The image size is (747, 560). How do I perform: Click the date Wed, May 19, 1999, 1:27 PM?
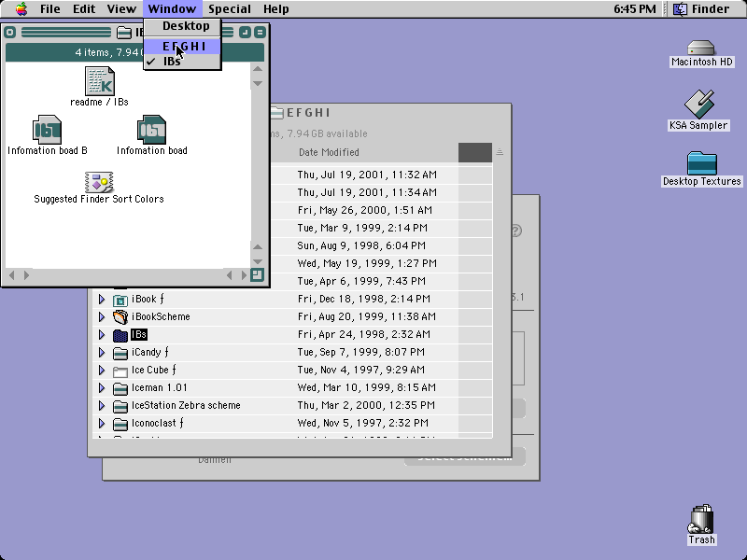367,263
